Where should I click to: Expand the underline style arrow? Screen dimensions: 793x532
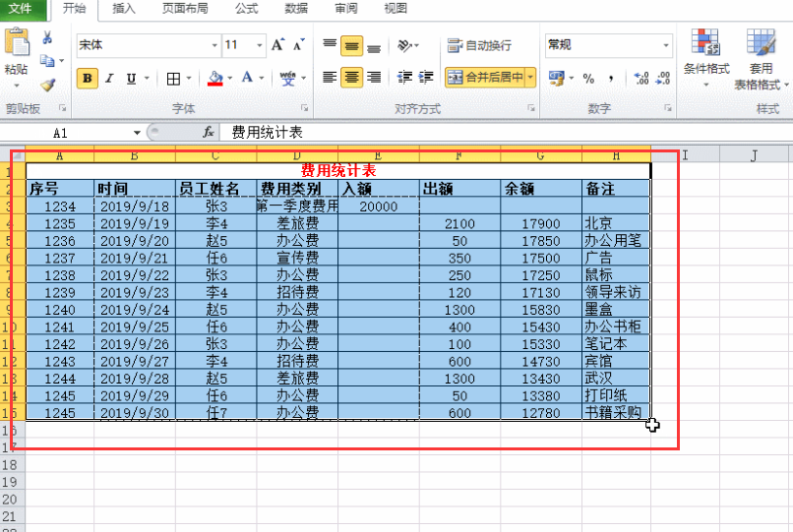(147, 79)
